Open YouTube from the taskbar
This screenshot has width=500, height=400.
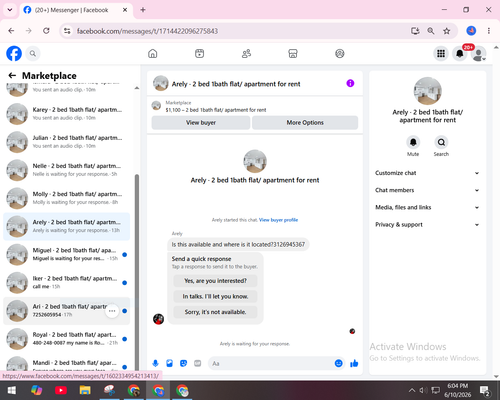61,390
